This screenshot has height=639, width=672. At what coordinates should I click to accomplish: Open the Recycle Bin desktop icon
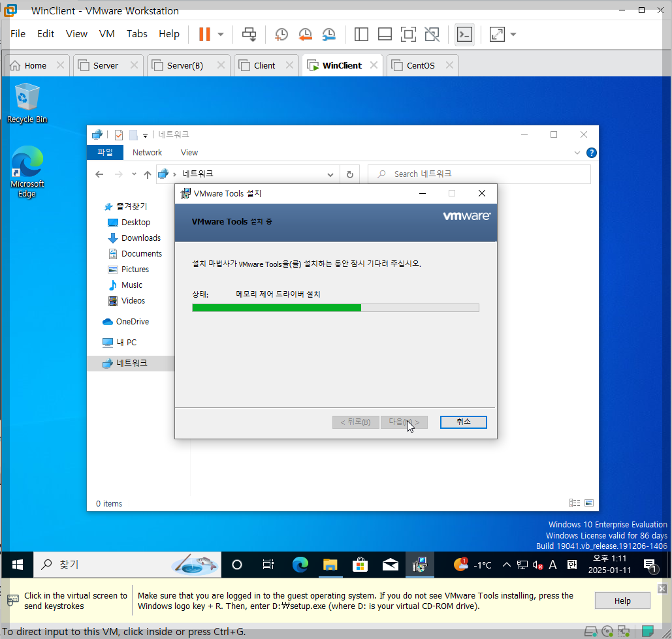tap(27, 103)
